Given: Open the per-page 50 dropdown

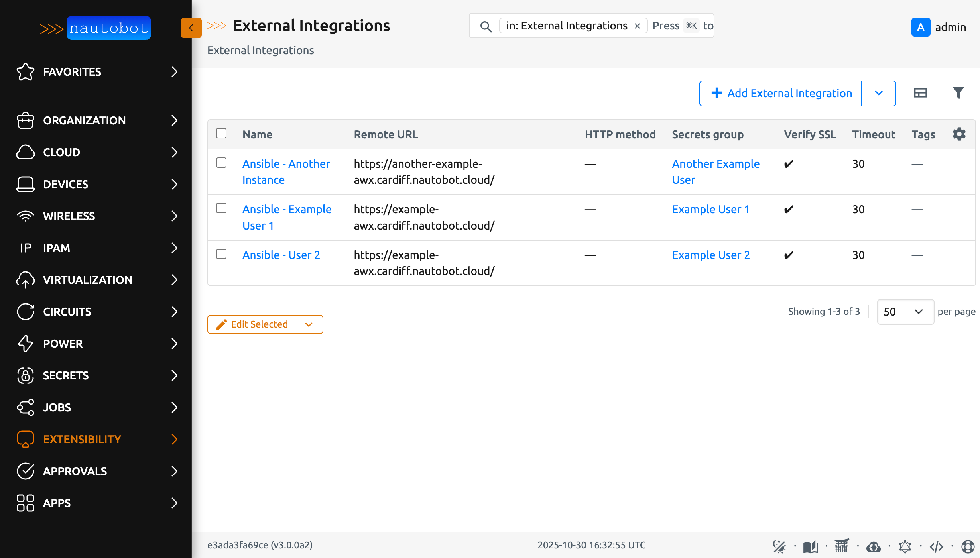Looking at the screenshot, I should coord(905,312).
